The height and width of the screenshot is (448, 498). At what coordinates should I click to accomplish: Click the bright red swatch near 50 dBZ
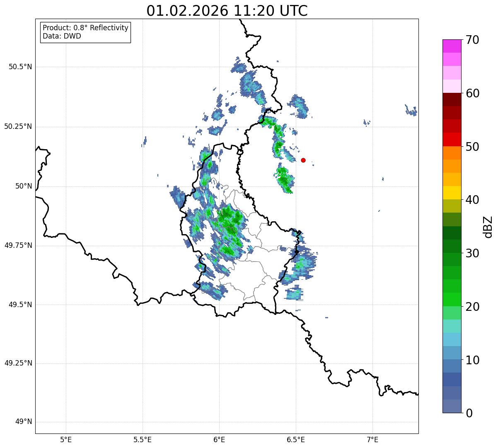coord(452,140)
